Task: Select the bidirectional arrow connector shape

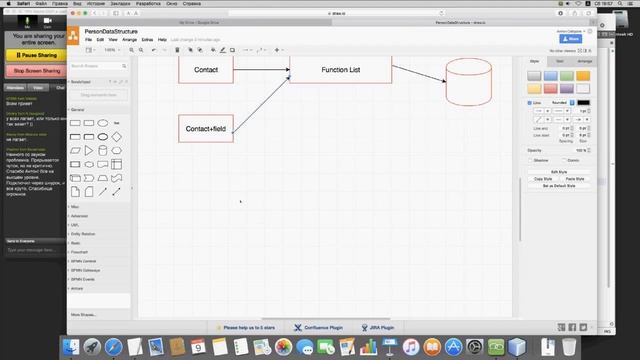Action: coord(117,191)
